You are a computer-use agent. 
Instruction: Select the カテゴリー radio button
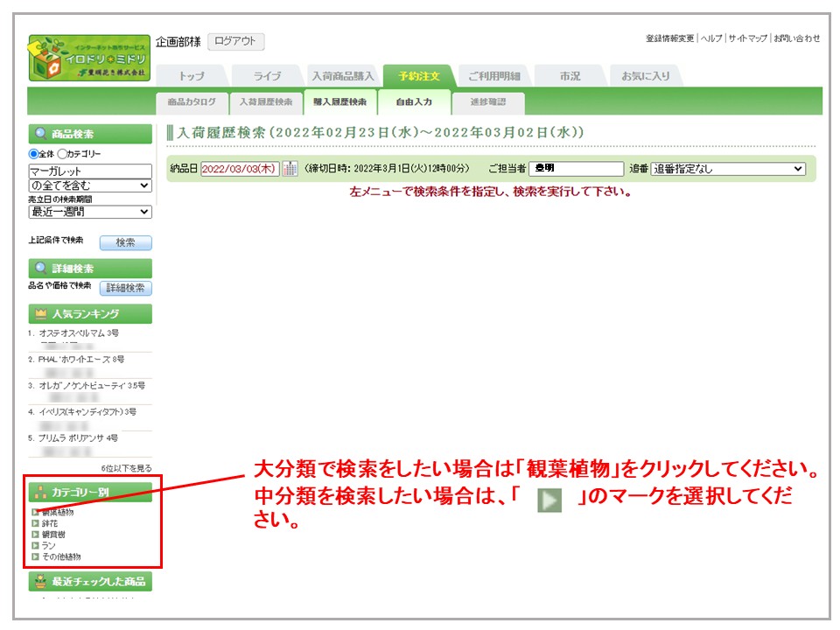[x=62, y=154]
